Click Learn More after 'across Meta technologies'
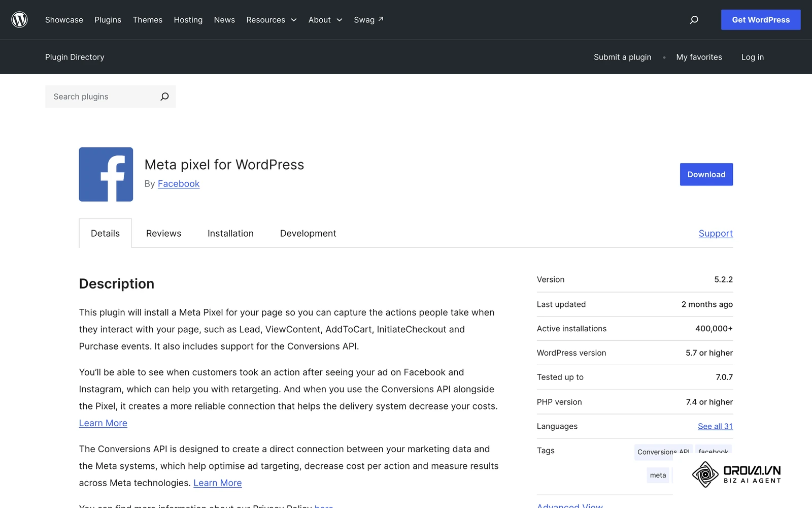Image resolution: width=812 pixels, height=508 pixels. [x=218, y=483]
